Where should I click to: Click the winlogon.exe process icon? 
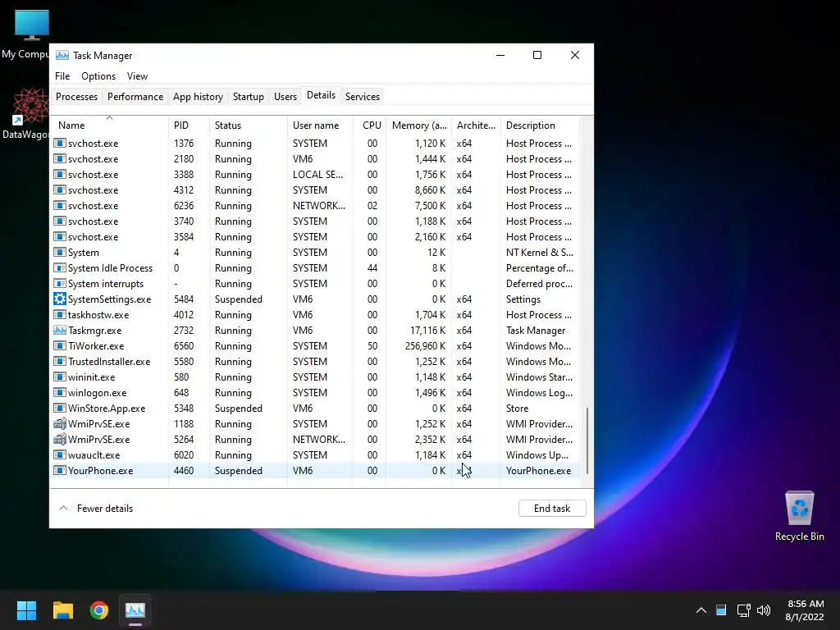(x=59, y=392)
